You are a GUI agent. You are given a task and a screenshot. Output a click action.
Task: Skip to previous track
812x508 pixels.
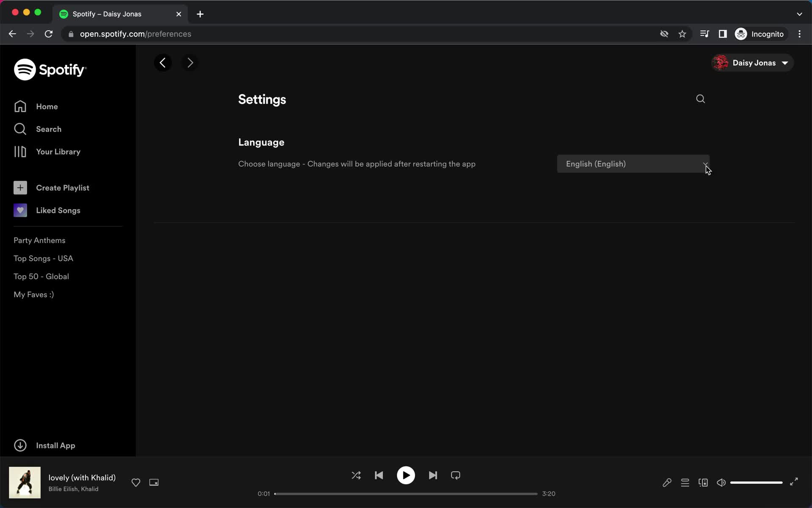click(x=379, y=475)
